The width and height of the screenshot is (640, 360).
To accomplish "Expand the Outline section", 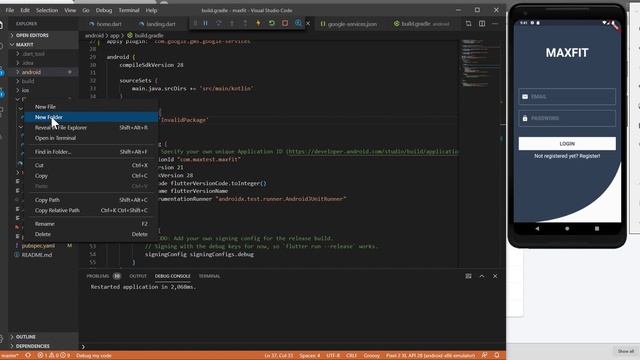I will [x=43, y=337].
